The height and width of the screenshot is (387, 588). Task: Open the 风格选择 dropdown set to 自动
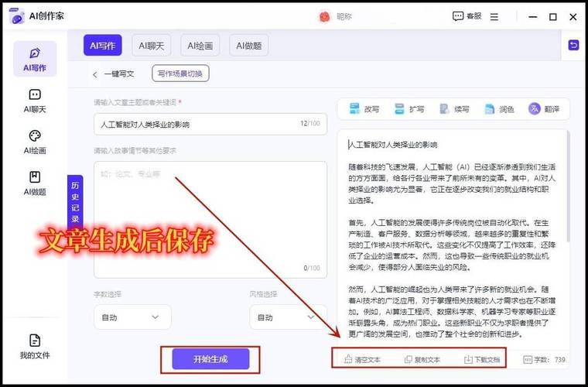(288, 317)
